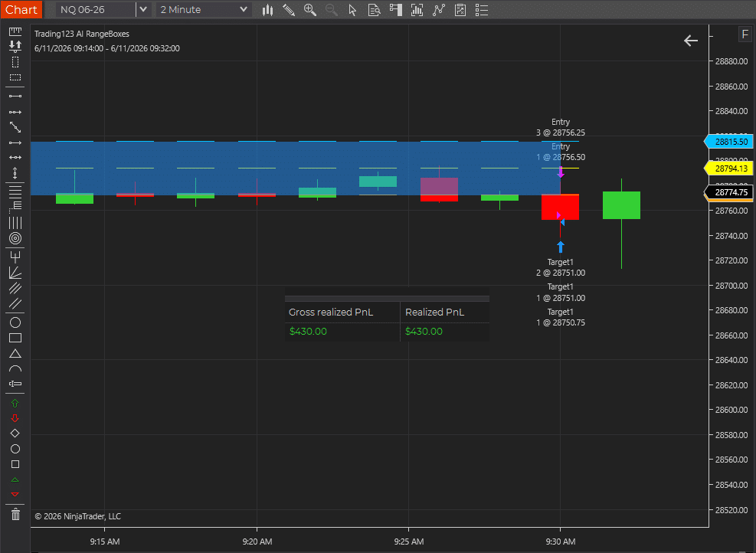Select the Ruler drawing tool
Screen dimensions: 756x553
click(15, 31)
